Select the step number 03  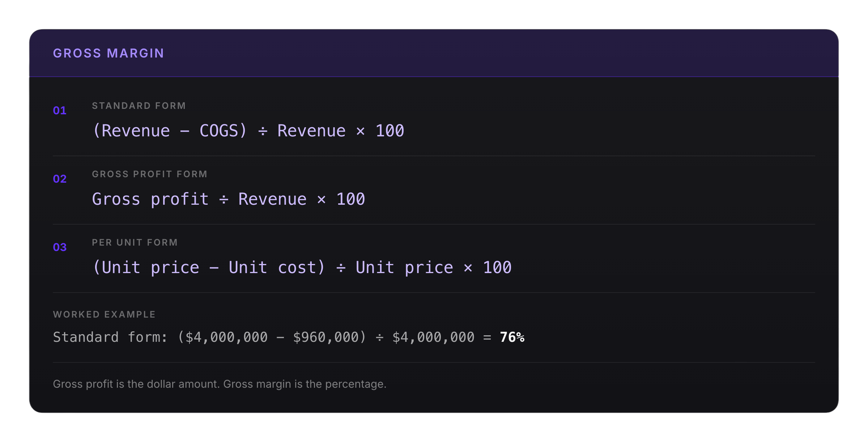tap(60, 247)
